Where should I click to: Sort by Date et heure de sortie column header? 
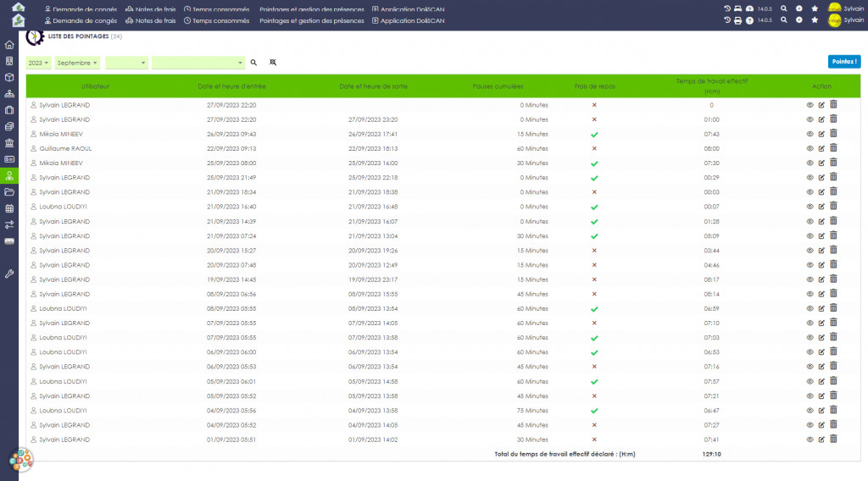373,86
